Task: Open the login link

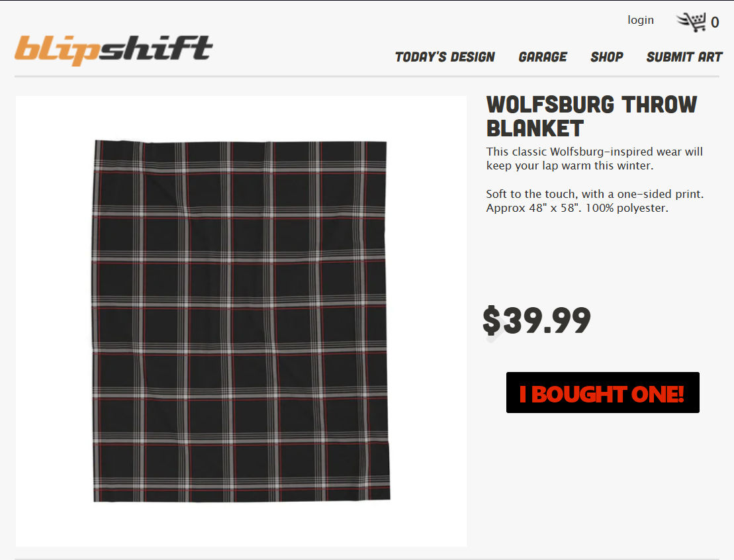Action: (x=641, y=20)
